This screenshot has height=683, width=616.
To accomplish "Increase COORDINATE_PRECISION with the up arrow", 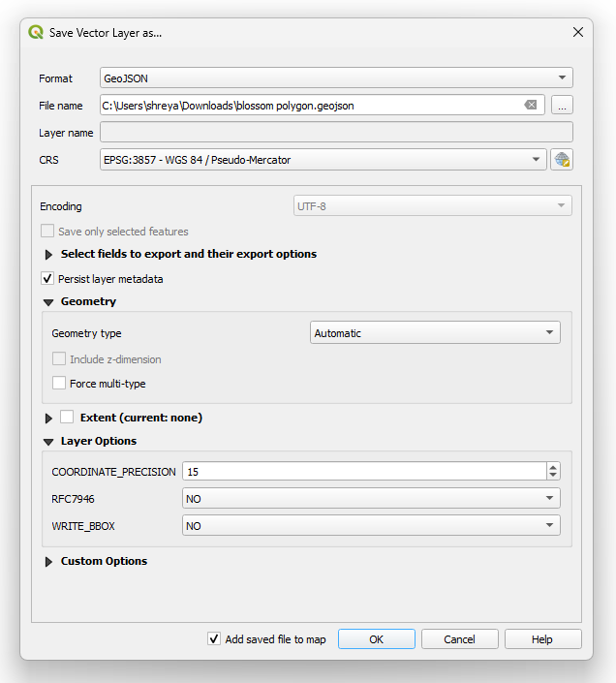I will tap(553, 467).
